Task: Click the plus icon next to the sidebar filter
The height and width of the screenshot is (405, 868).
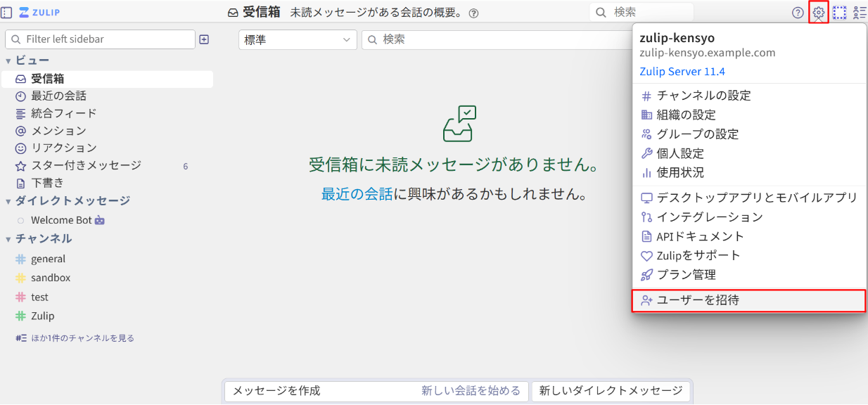Action: pos(204,39)
